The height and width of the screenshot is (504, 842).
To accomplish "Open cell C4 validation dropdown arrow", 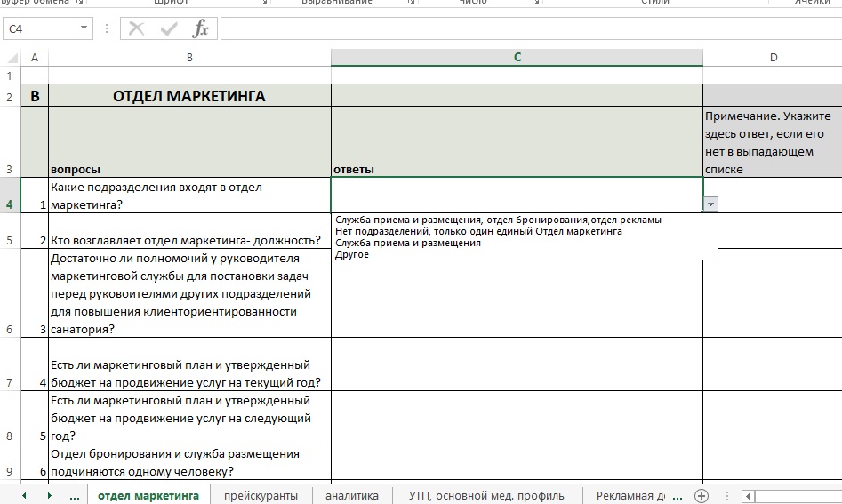I will [x=710, y=204].
